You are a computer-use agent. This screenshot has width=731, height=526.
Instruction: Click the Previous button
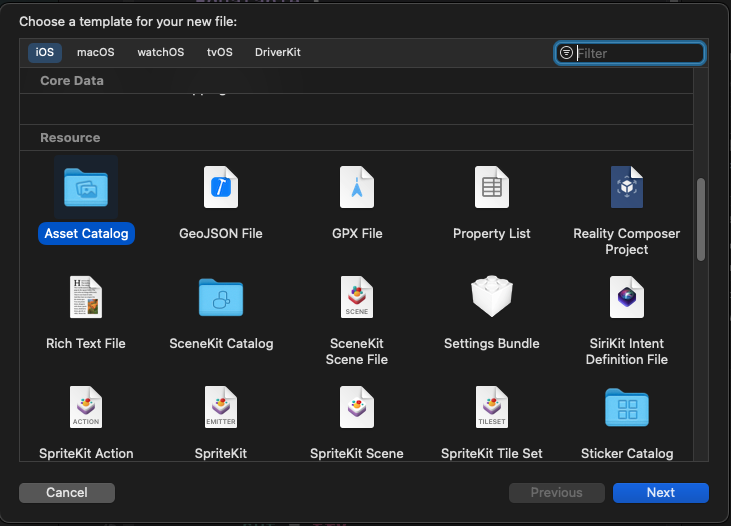(x=557, y=492)
